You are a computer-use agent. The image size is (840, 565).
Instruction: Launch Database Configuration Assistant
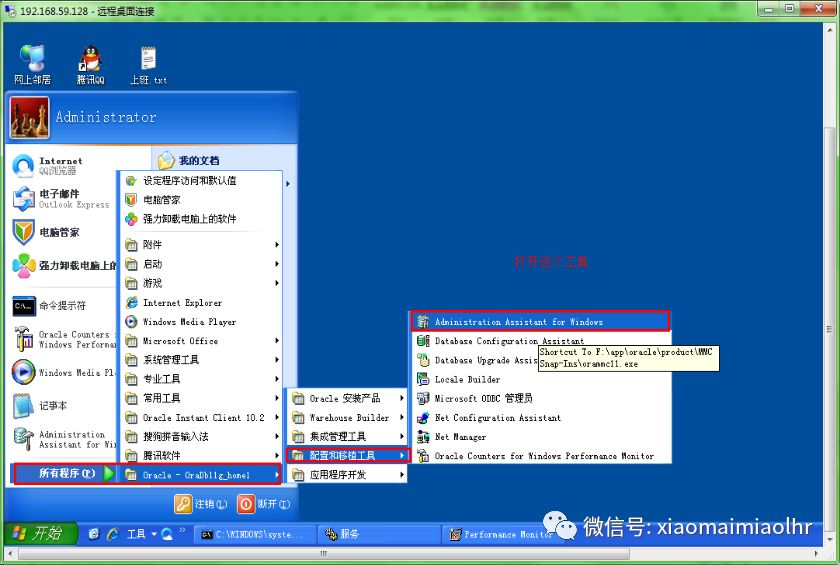pyautogui.click(x=541, y=341)
